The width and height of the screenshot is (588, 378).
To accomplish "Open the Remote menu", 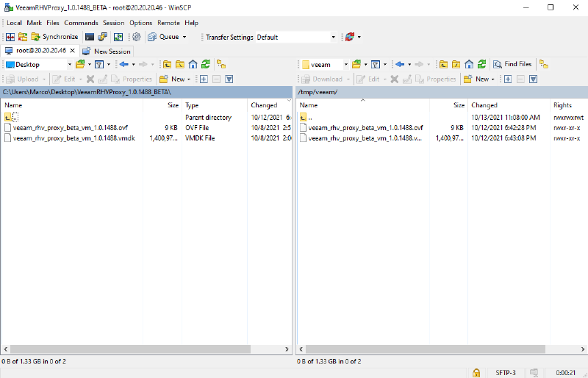I will point(168,23).
